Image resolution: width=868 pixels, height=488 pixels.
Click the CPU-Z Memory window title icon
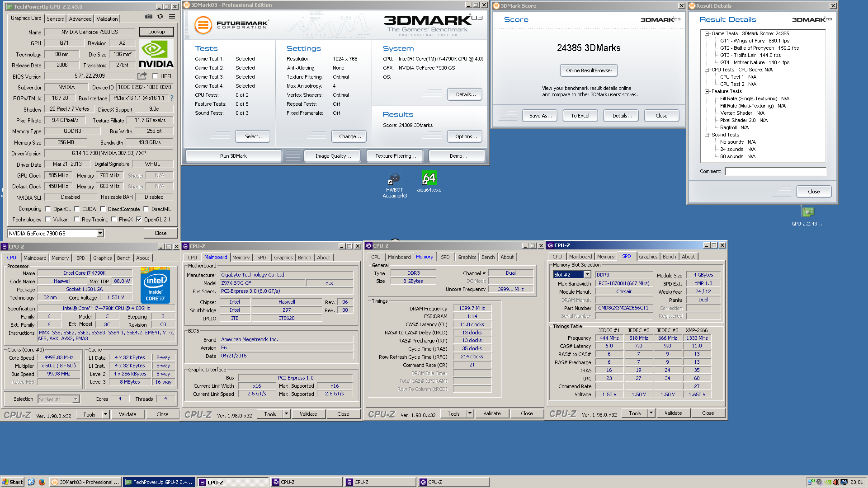pyautogui.click(x=369, y=246)
